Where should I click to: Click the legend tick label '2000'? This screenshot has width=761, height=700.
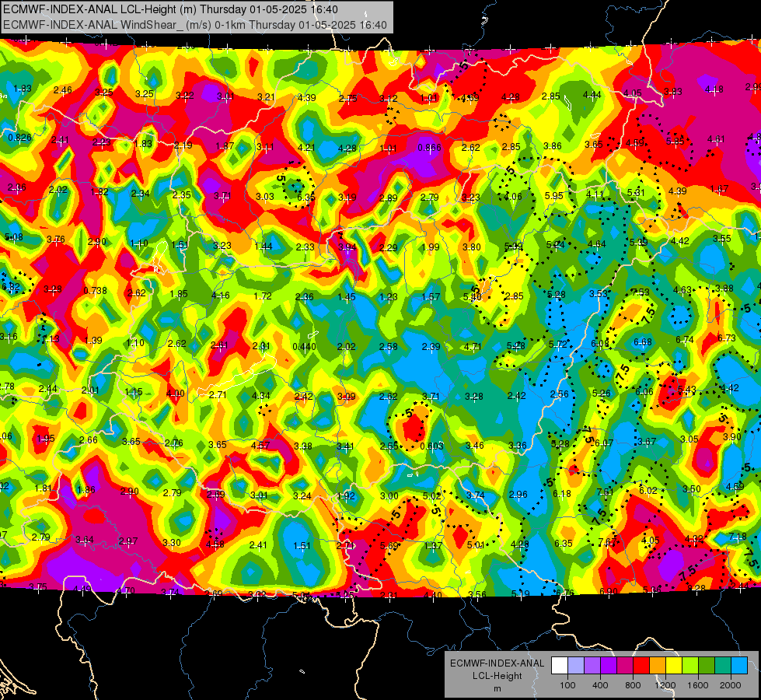pyautogui.click(x=731, y=685)
